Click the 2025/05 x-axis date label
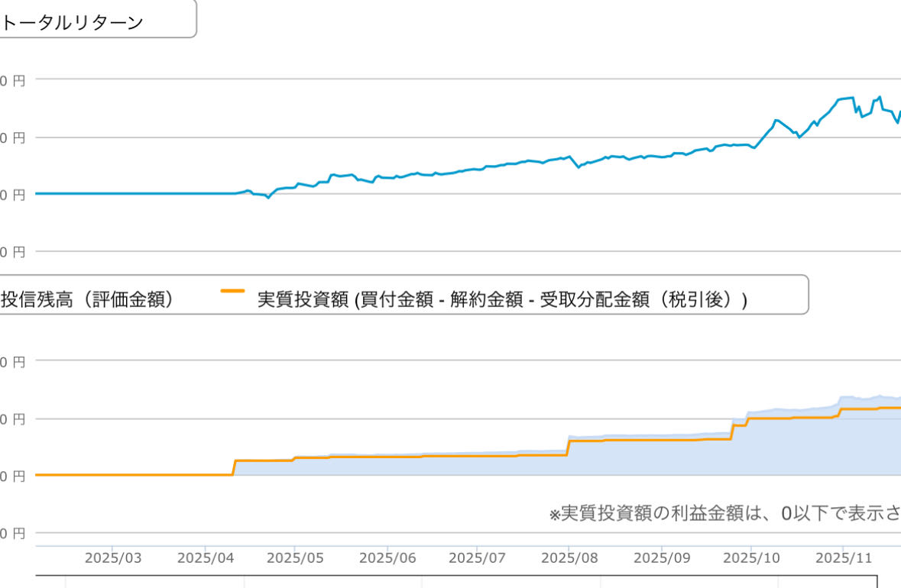The image size is (901, 588). click(x=294, y=557)
